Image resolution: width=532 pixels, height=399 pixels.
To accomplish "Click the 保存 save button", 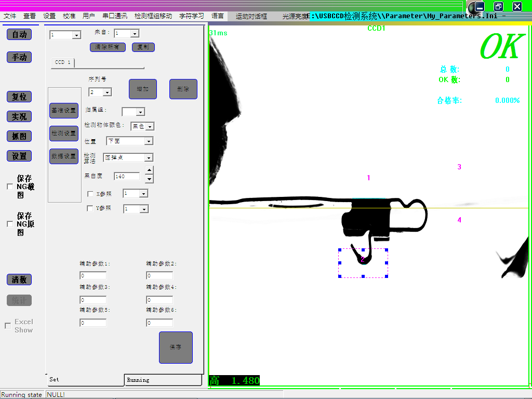I will tap(176, 347).
